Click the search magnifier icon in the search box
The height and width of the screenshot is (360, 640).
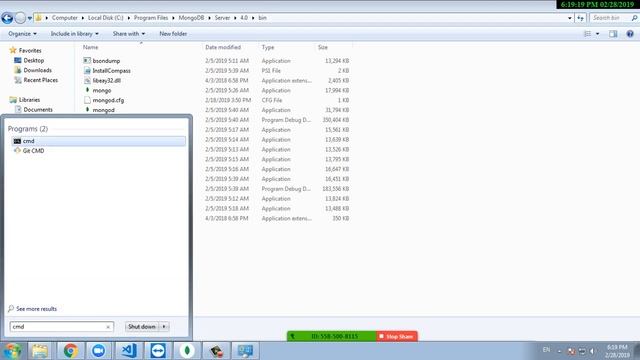634,18
